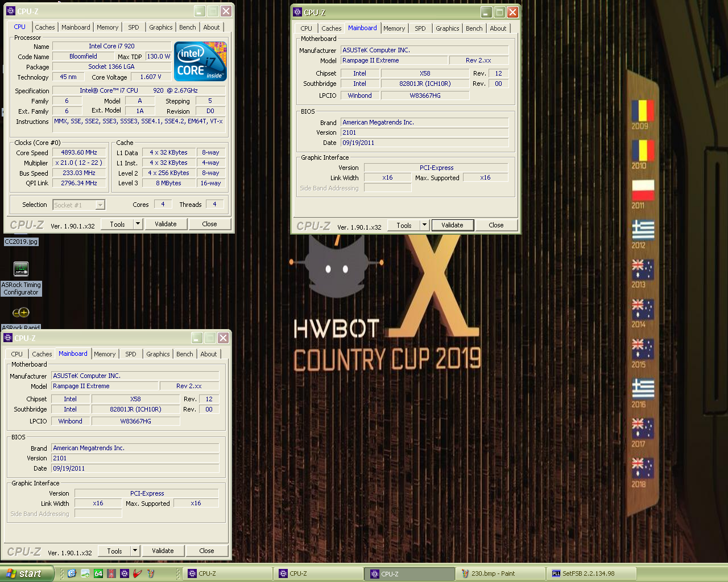Open the Tools dropdown arrow in bottom-left CPU-Z
Viewport: 728px width, 582px height.
(x=134, y=551)
